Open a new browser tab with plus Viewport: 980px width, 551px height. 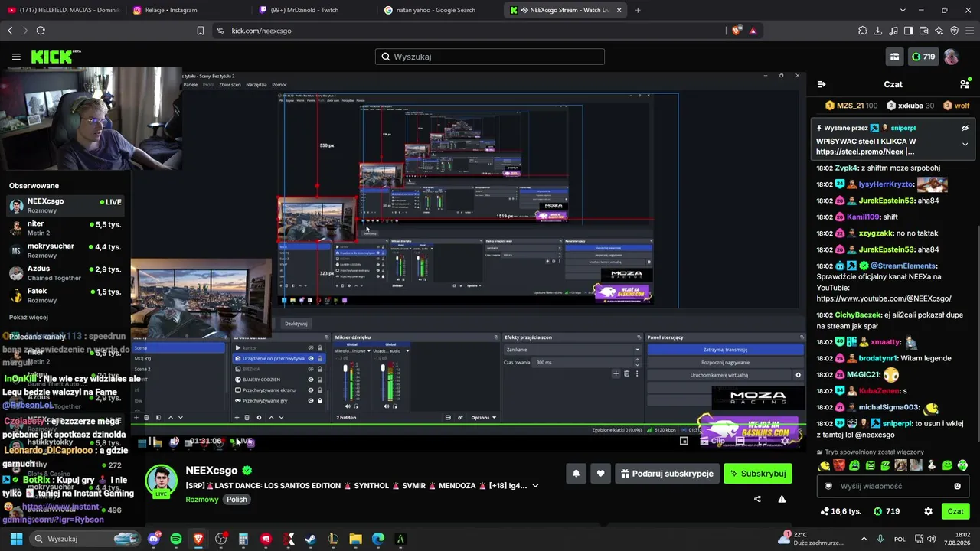(638, 10)
